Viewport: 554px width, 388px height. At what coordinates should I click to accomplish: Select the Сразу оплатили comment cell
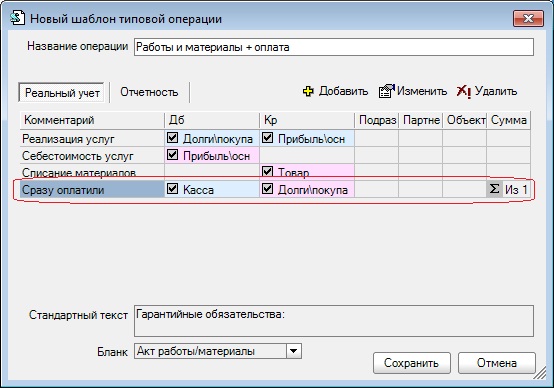click(x=92, y=190)
